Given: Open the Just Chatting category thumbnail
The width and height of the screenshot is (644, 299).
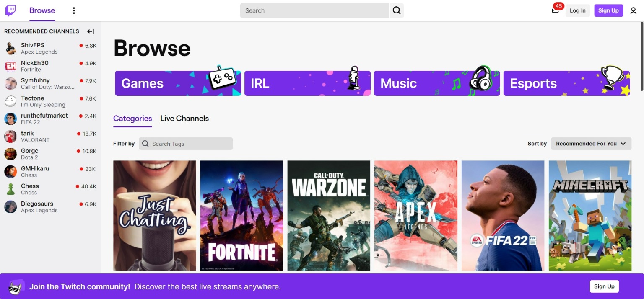Looking at the screenshot, I should pyautogui.click(x=155, y=216).
